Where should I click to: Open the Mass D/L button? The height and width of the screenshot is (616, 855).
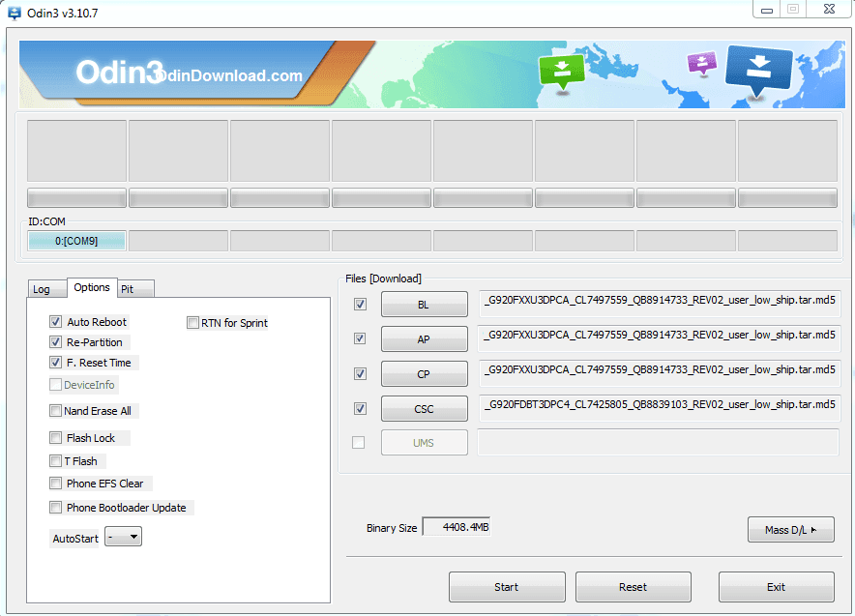790,530
